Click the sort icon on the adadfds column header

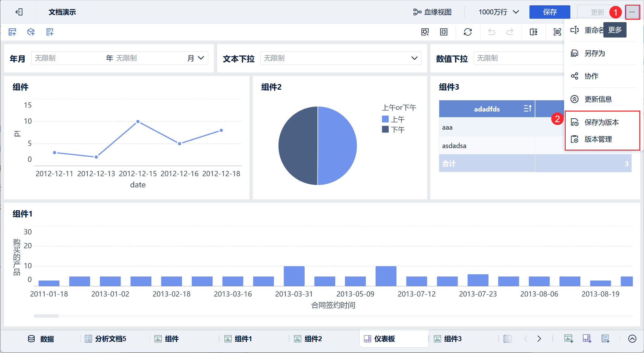(x=527, y=108)
